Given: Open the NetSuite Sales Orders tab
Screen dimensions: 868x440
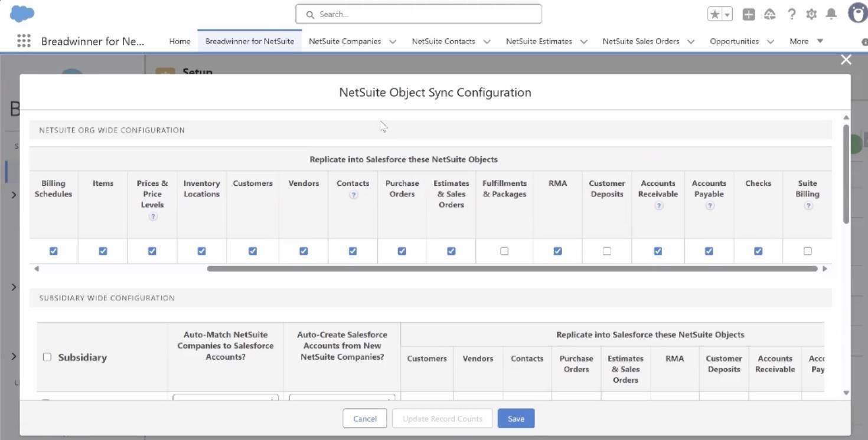Looking at the screenshot, I should tap(641, 41).
